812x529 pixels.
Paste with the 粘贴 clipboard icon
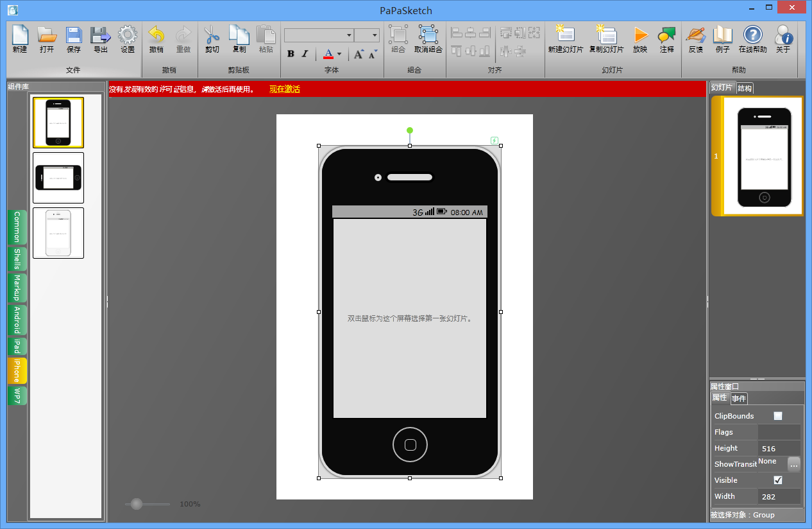(266, 39)
